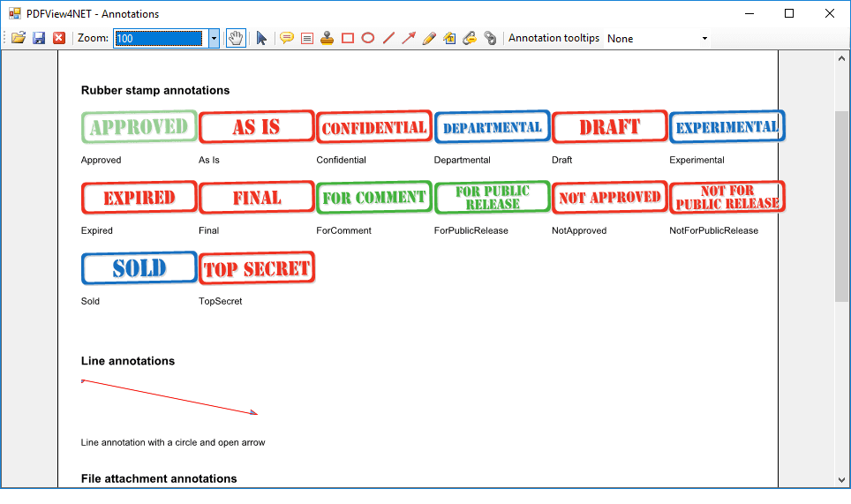Click the 'ForPublicRelease' caption text
The width and height of the screenshot is (851, 504).
(471, 230)
